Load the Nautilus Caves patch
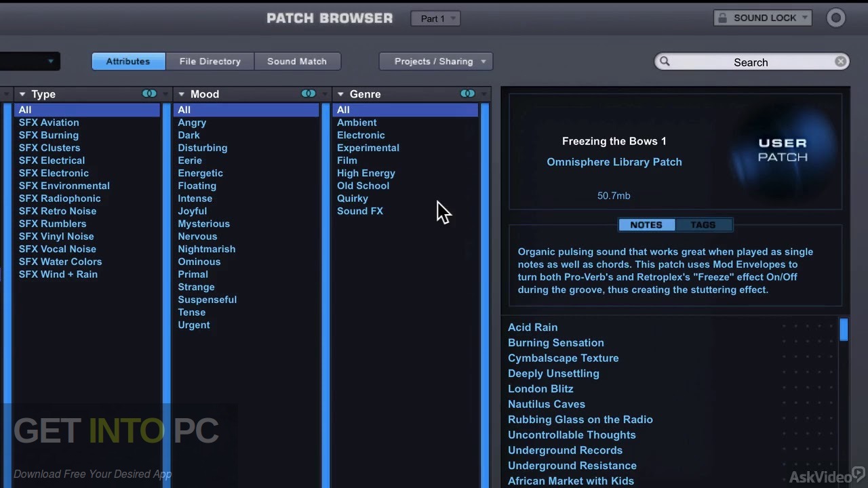Viewport: 868px width, 488px height. [547, 404]
